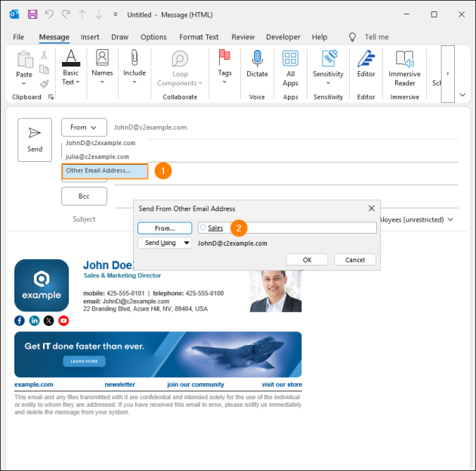Open the Review tab
Image resolution: width=476 pixels, height=471 pixels.
pos(243,37)
